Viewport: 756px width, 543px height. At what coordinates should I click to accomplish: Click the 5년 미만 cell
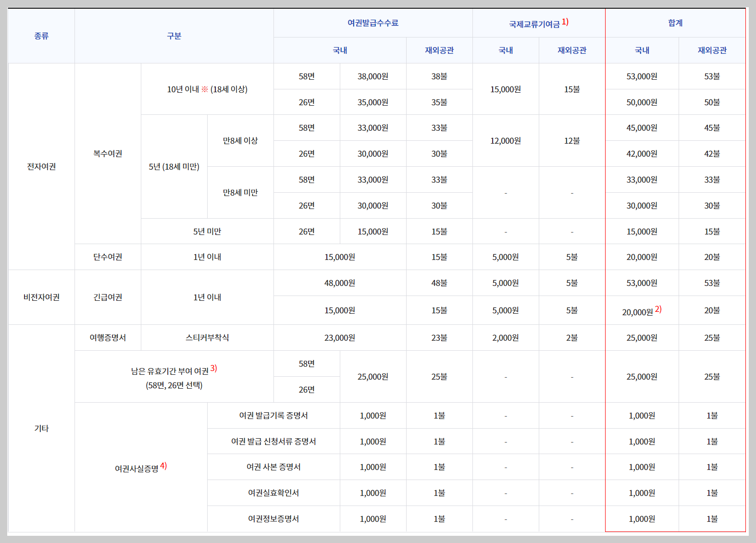point(207,232)
